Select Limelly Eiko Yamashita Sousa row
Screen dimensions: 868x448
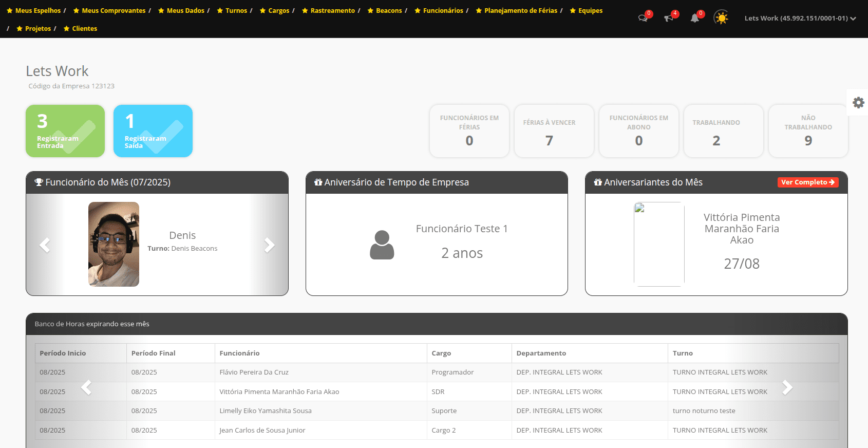(437, 411)
